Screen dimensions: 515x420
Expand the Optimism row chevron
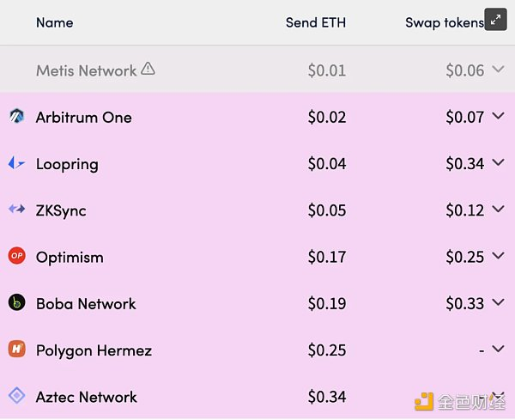(498, 256)
